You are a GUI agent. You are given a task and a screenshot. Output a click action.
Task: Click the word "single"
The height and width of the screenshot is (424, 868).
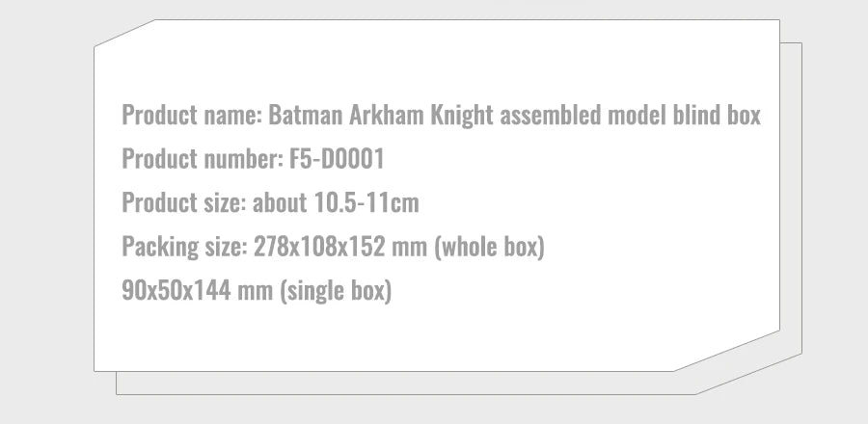point(317,291)
